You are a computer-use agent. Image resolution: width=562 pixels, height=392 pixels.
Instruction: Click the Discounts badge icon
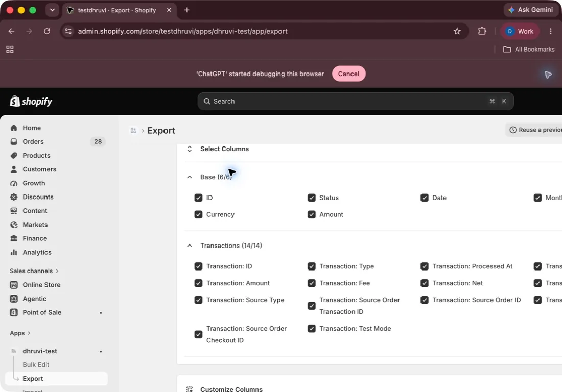[14, 197]
